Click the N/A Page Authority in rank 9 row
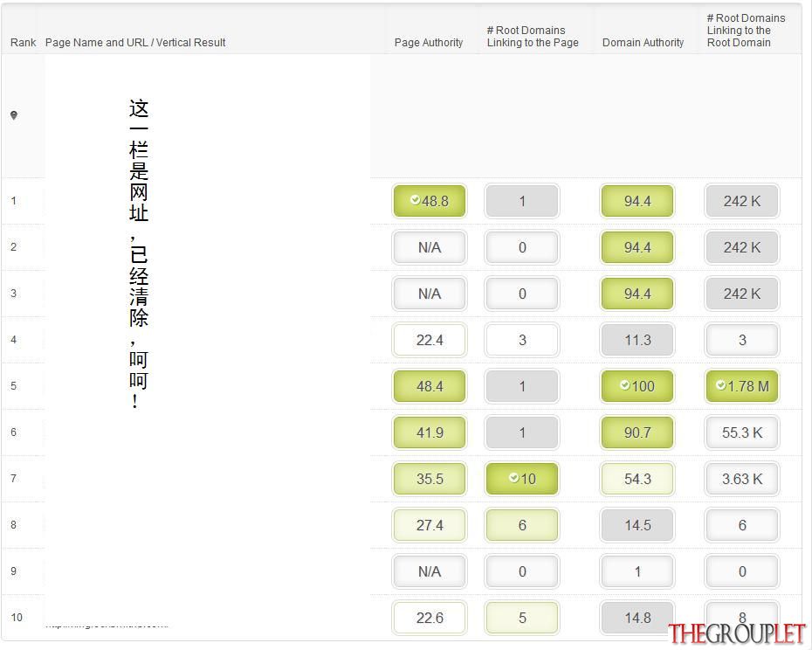The image size is (812, 650). (430, 571)
